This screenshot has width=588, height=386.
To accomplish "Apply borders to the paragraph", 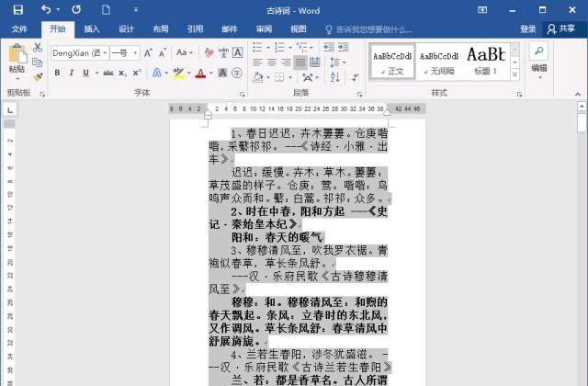I will click(x=279, y=77).
